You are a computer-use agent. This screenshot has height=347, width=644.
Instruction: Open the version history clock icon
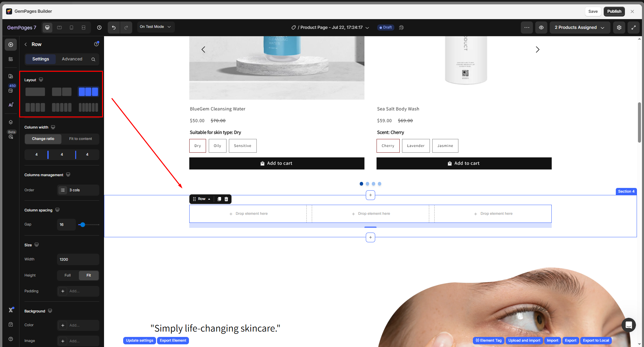(99, 28)
